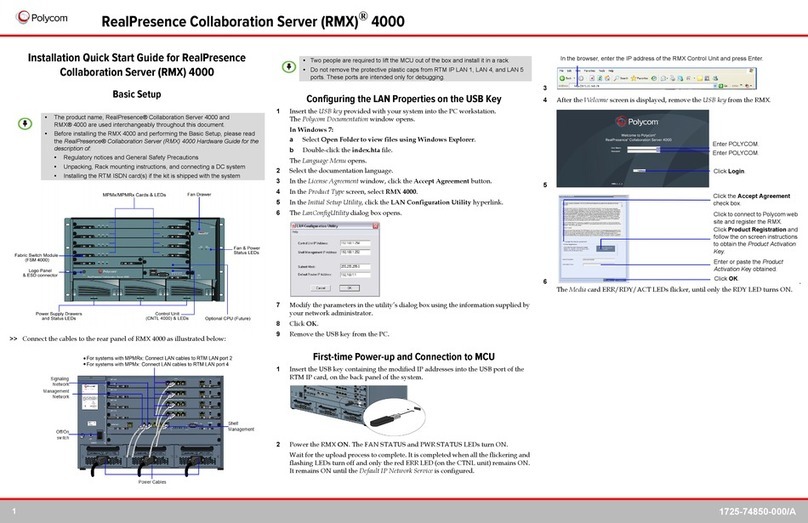808x523 pixels.
Task: Click the 'Management Network' rear panel label
Action: click(x=56, y=394)
